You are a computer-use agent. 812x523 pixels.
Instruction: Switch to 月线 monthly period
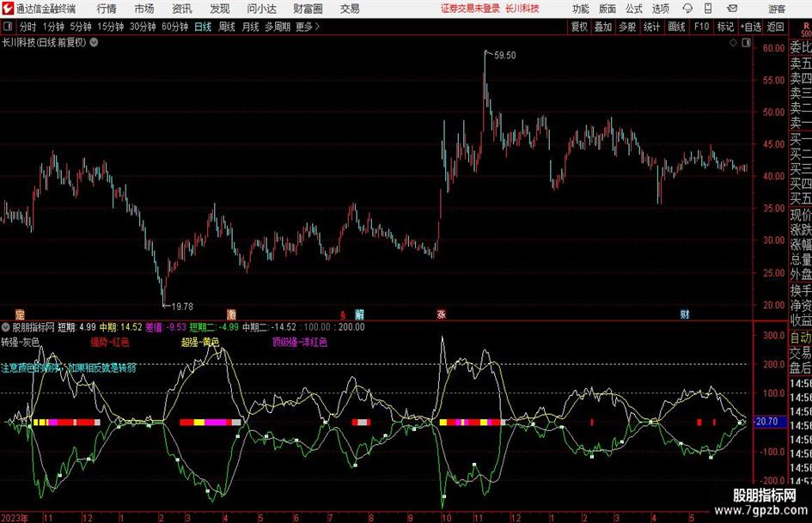[251, 27]
